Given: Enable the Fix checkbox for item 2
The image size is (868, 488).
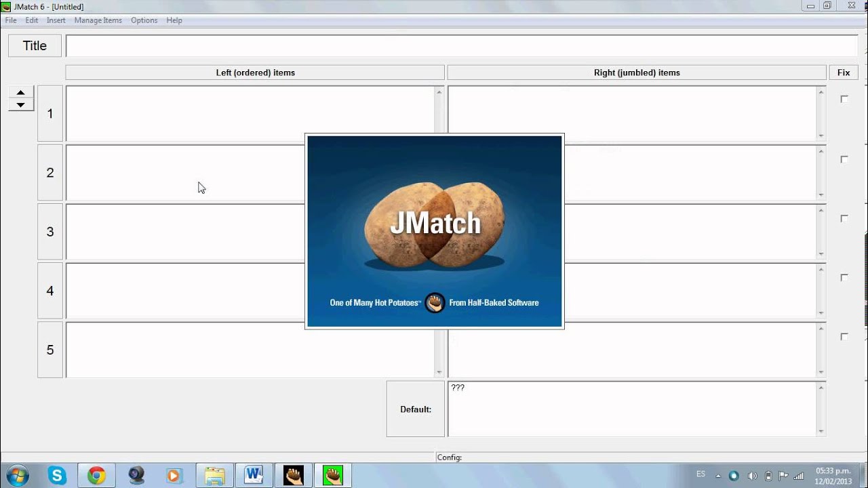Looking at the screenshot, I should [x=844, y=159].
